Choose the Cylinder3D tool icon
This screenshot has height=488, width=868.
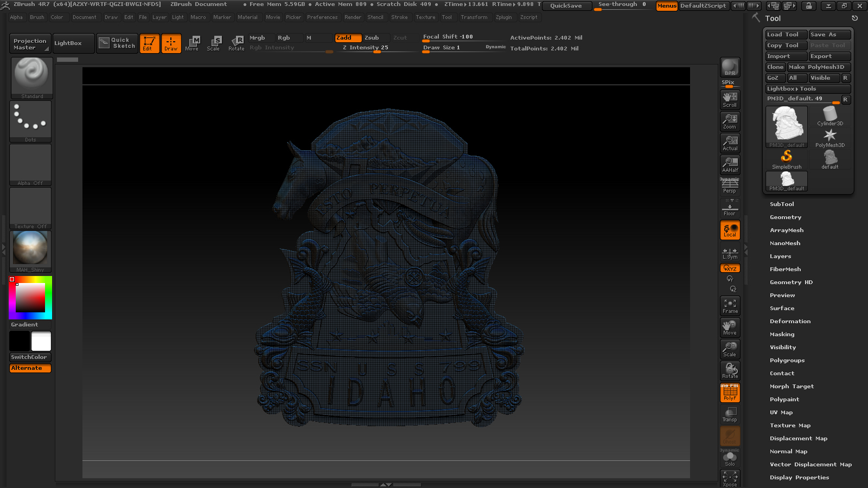tap(830, 116)
